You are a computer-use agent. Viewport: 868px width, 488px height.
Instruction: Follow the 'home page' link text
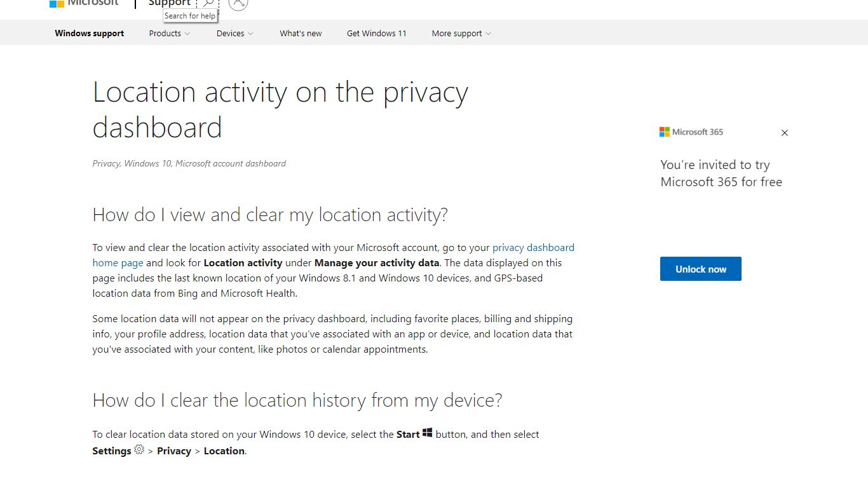(x=118, y=263)
